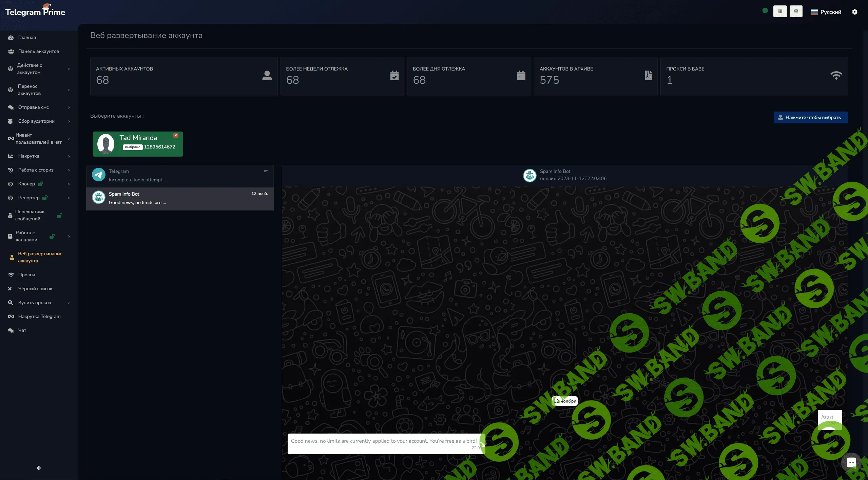The width and height of the screenshot is (868, 480).
Task: Open the support chat widget bubble
Action: coord(851,462)
